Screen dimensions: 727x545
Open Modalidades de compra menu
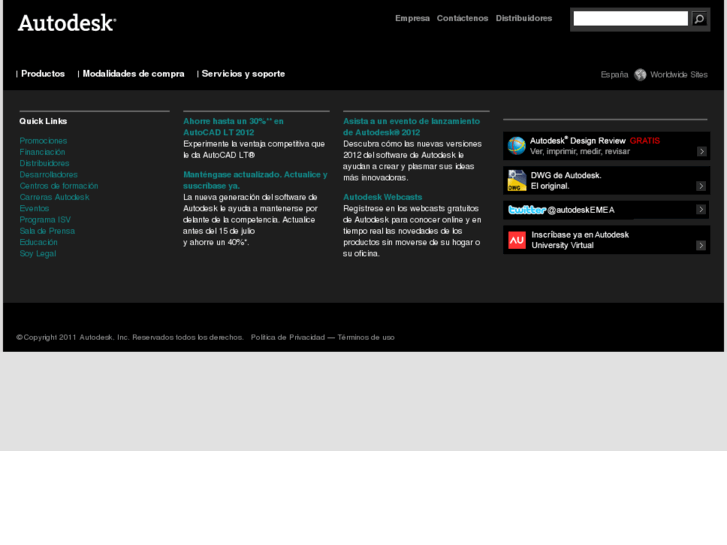coord(133,74)
